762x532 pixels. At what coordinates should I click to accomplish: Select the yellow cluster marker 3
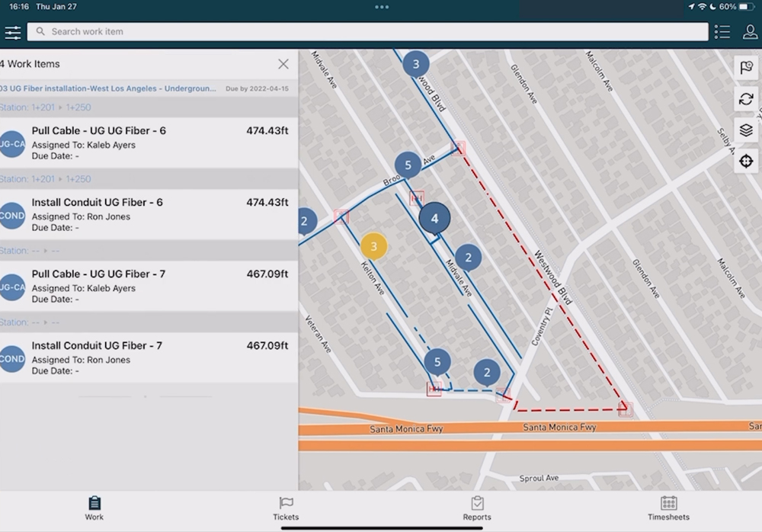click(373, 246)
